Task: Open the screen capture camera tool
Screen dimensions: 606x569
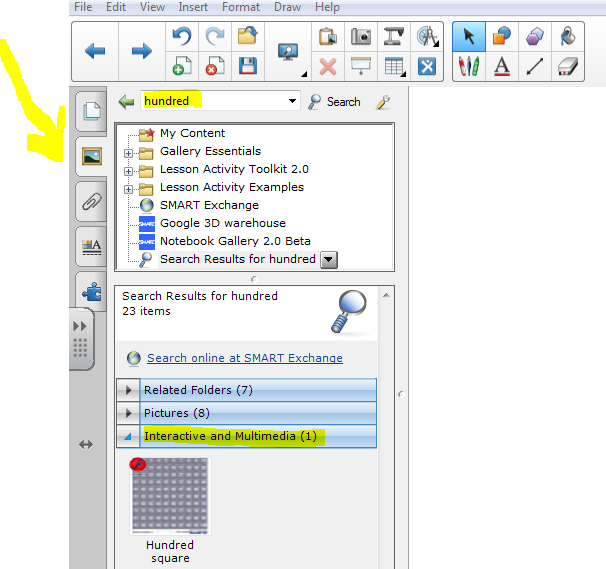Action: (361, 36)
